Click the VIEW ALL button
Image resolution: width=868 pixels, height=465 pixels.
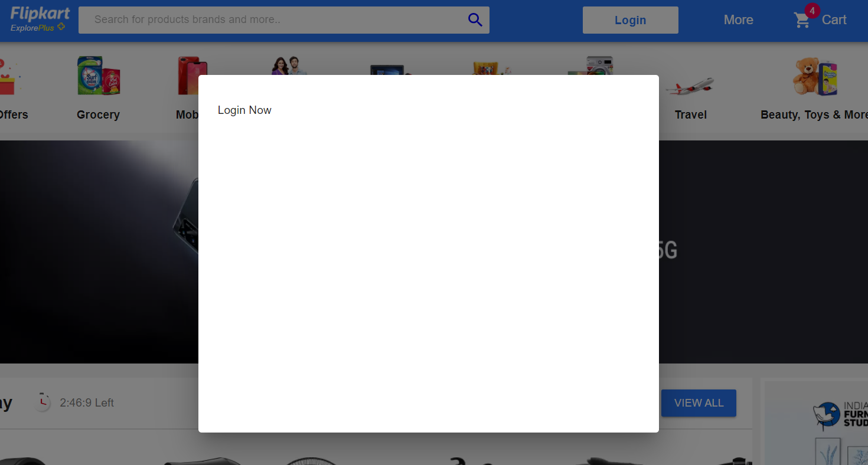(699, 403)
